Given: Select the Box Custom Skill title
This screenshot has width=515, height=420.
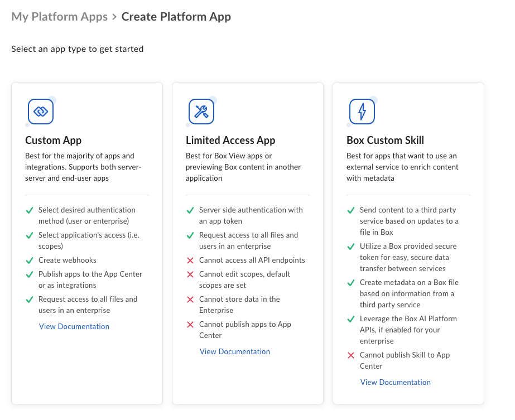Looking at the screenshot, I should click(x=385, y=140).
